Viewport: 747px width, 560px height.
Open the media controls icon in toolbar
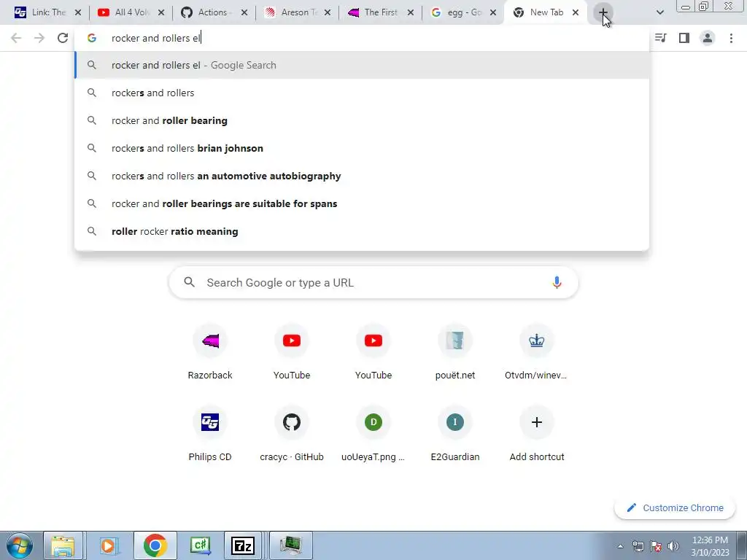click(x=661, y=38)
